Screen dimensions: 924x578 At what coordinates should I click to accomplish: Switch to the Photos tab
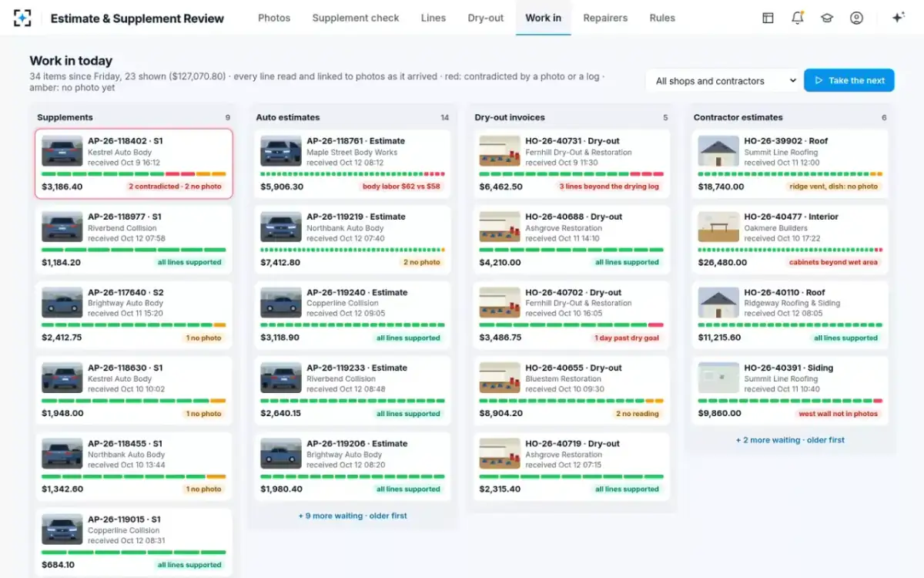pos(274,18)
